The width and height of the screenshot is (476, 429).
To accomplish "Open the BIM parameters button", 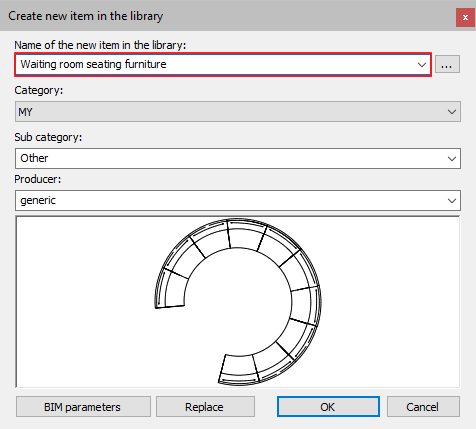I will [x=83, y=407].
